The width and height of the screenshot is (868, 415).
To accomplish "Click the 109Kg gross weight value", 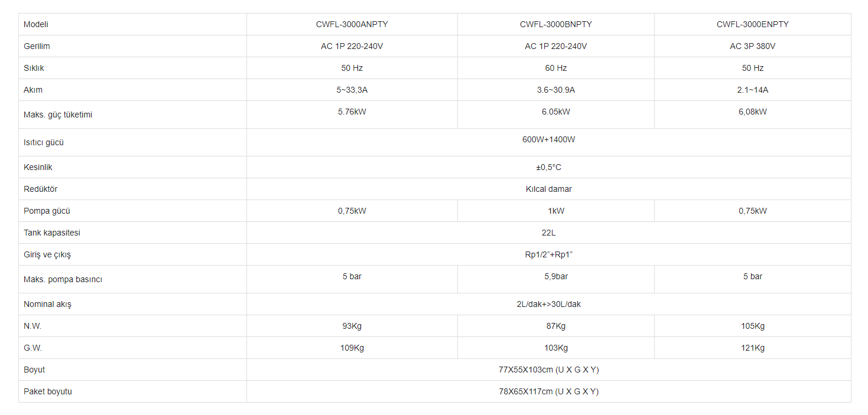I will (x=352, y=348).
